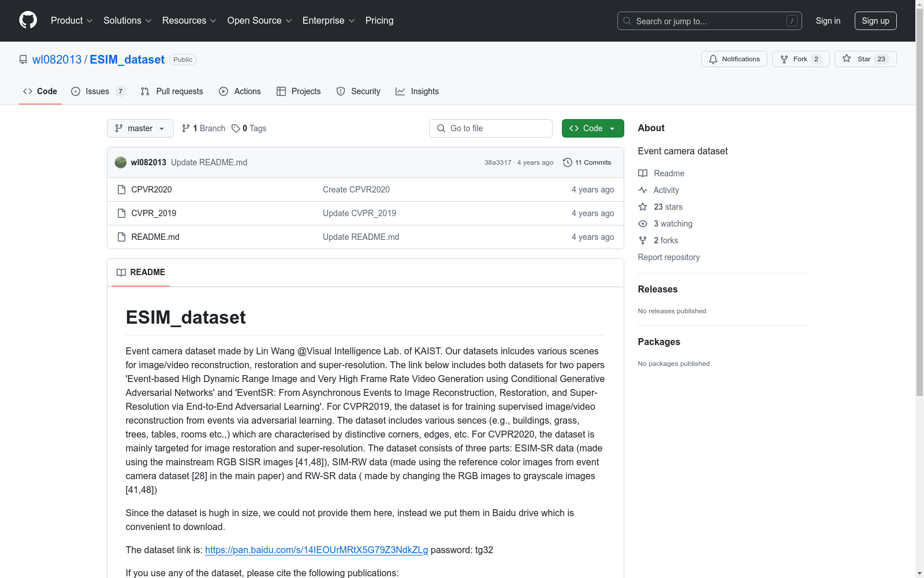
Task: Click the Go to file search field
Action: [x=491, y=128]
